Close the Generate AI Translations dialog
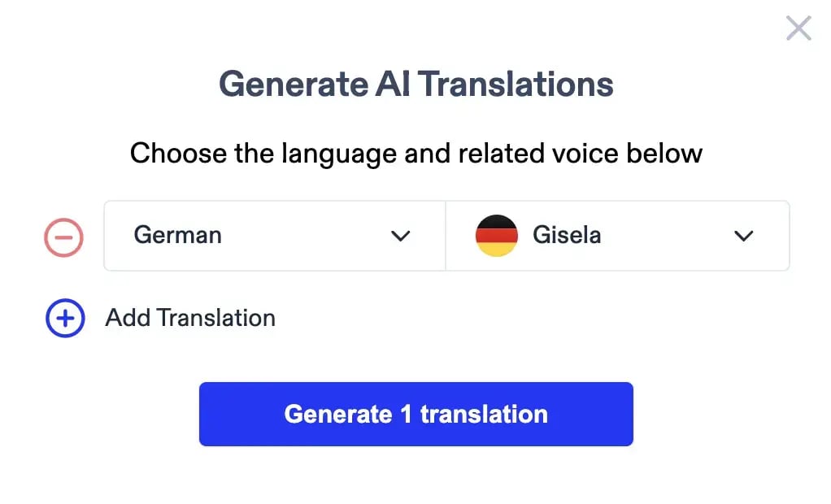Image resolution: width=831 pixels, height=504 pixels. click(x=798, y=28)
